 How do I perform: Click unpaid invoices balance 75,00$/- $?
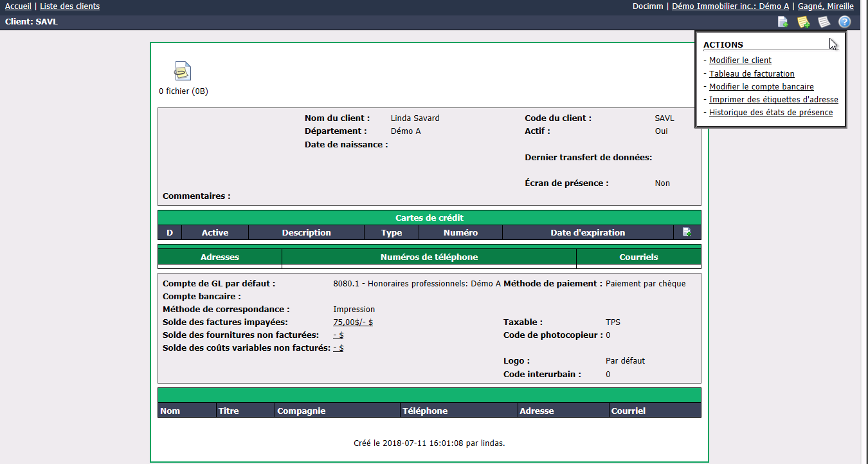(x=353, y=322)
